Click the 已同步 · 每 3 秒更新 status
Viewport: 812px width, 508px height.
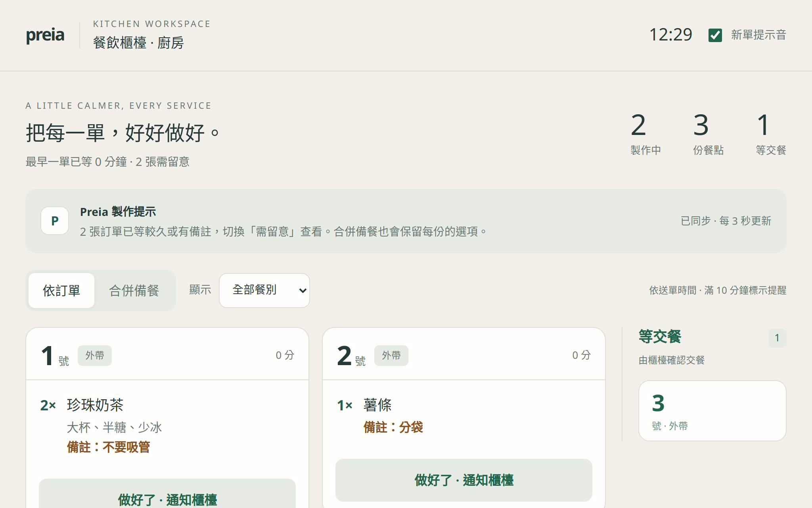[x=726, y=221]
